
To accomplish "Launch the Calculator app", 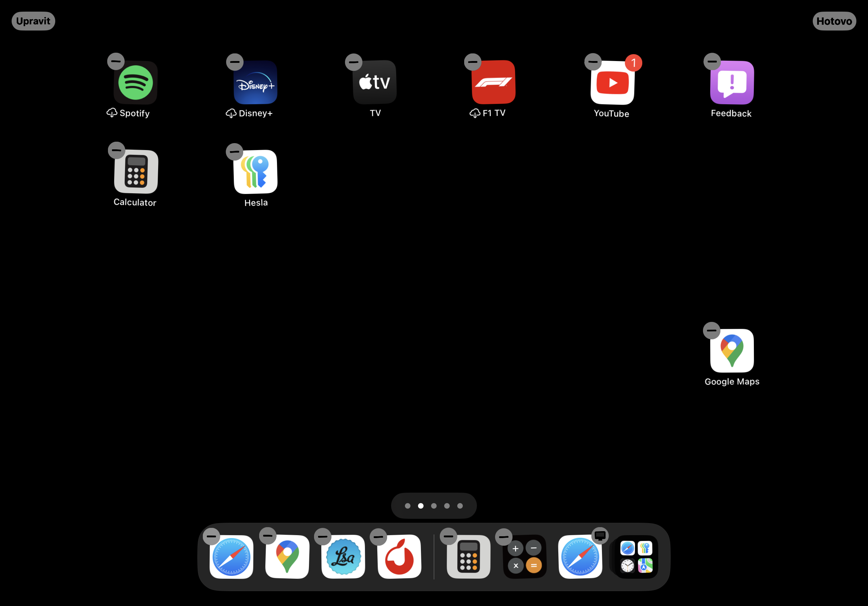I will coord(135,172).
